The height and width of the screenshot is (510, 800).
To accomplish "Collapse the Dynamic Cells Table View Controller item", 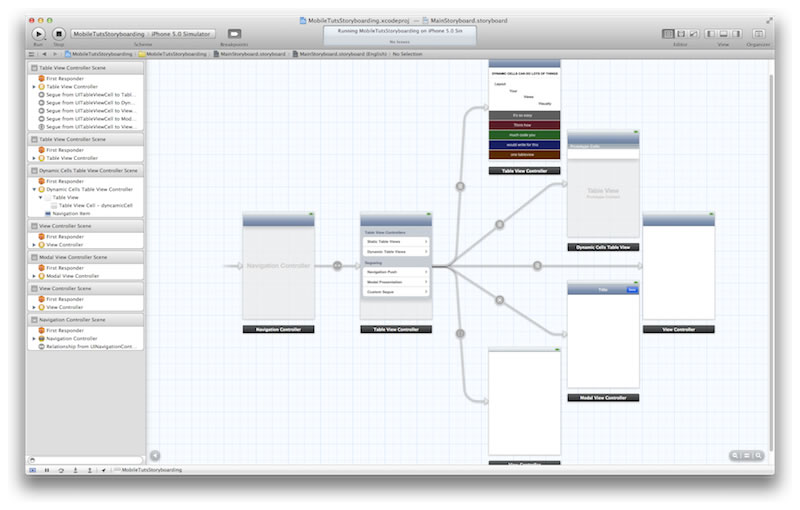I will pos(34,189).
